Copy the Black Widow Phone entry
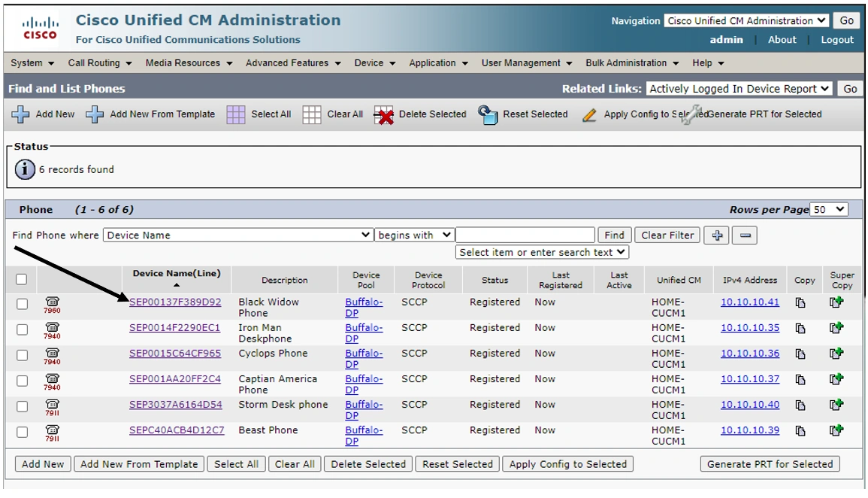 800,302
